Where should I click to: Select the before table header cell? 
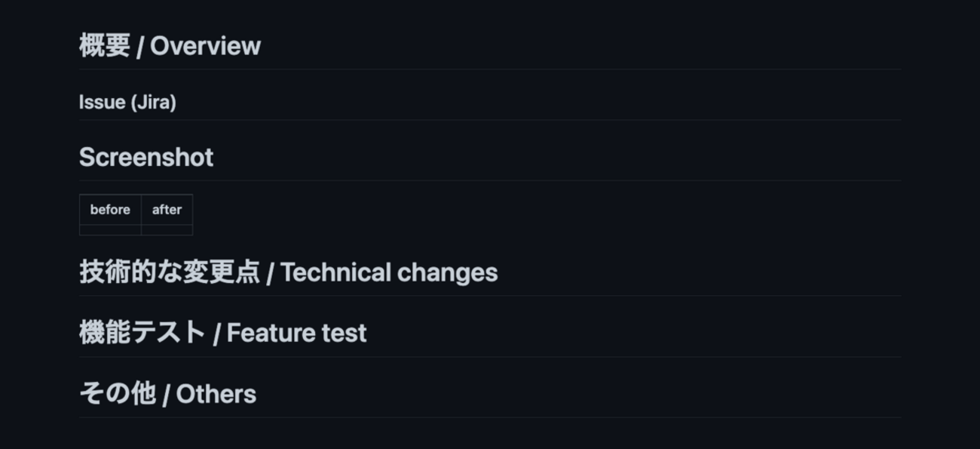coord(110,210)
